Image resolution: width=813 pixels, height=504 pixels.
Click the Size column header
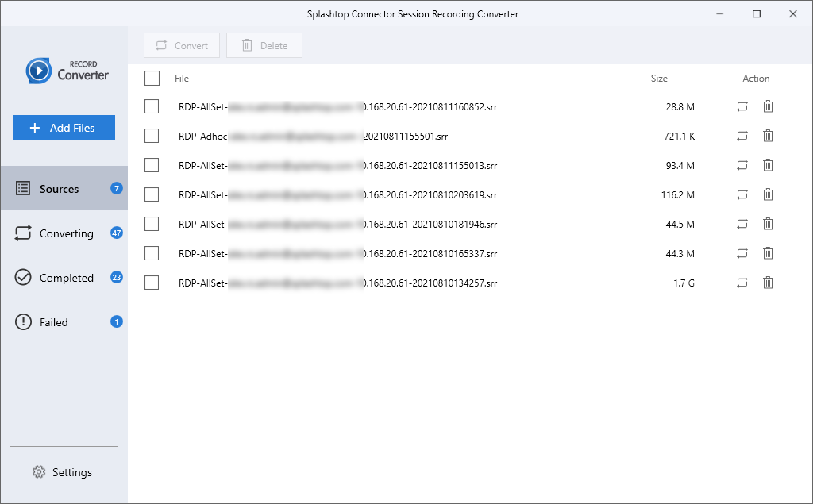(659, 79)
